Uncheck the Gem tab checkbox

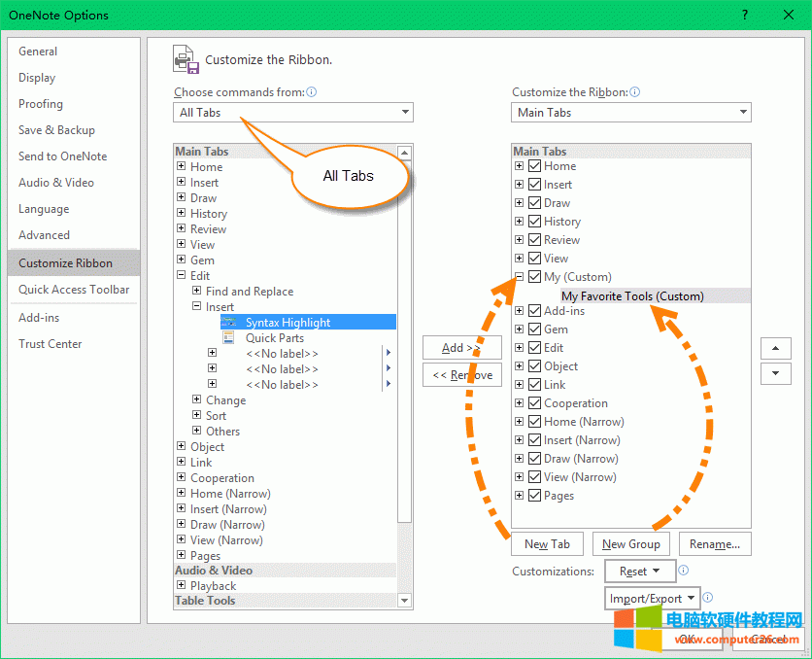(534, 329)
